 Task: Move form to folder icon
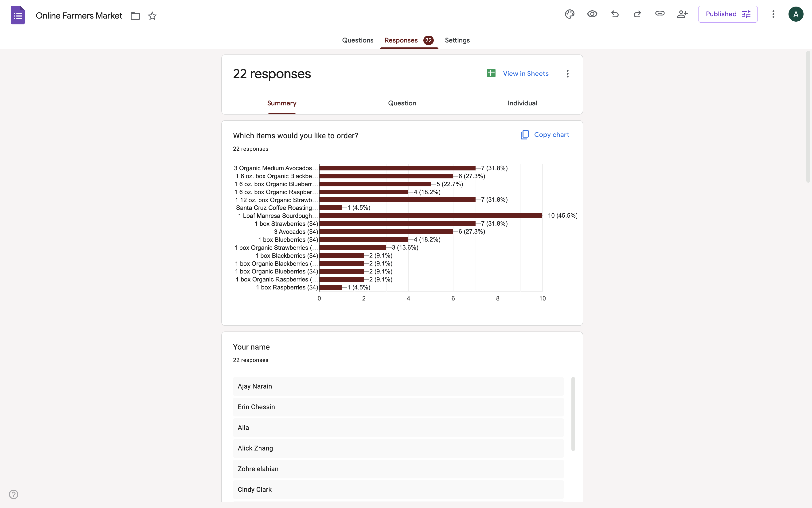pos(135,16)
